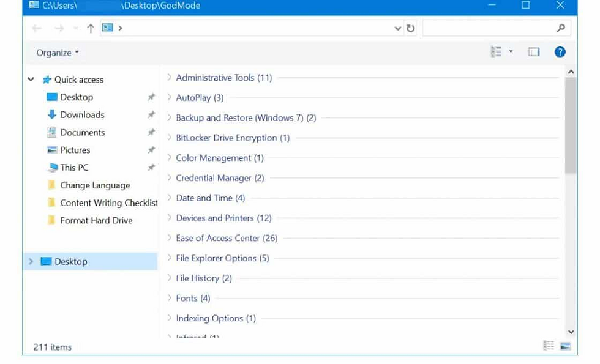Viewport: 600px width, 364px height.
Task: Click the 211 items status text
Action: pos(53,347)
